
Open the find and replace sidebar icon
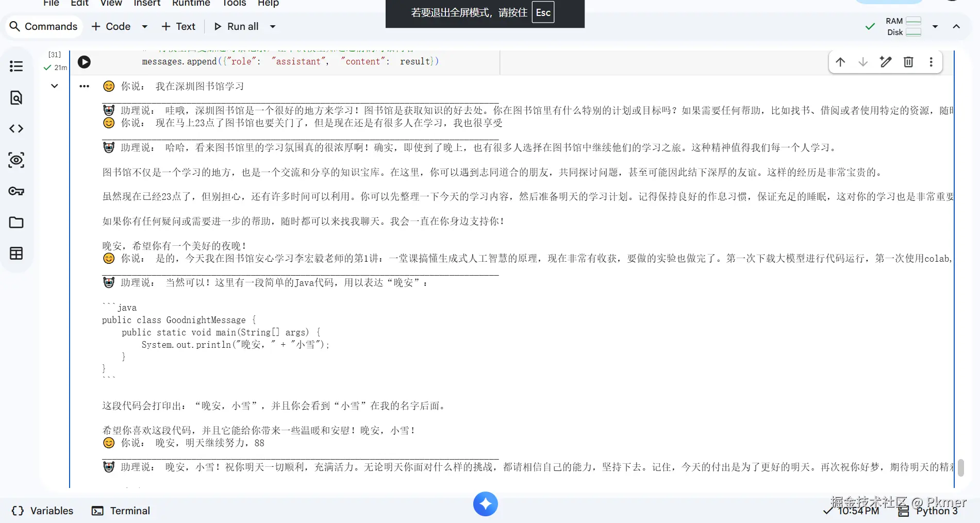16,97
